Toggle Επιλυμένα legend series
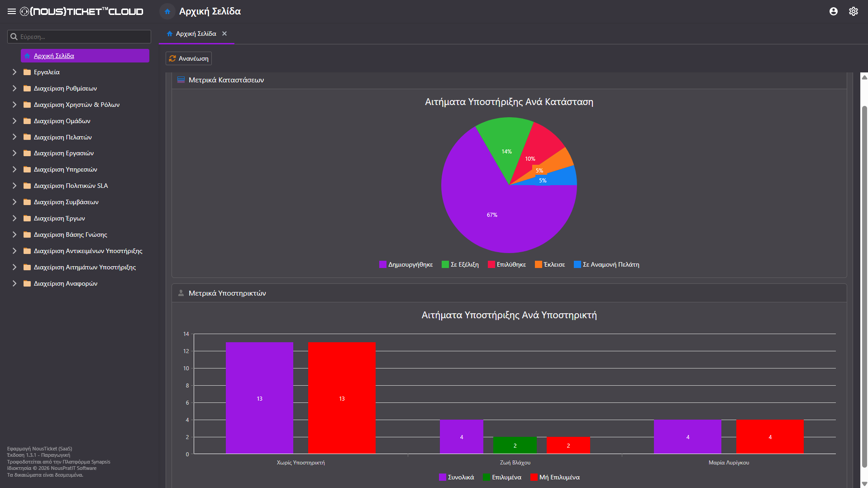The image size is (868, 488). [502, 477]
